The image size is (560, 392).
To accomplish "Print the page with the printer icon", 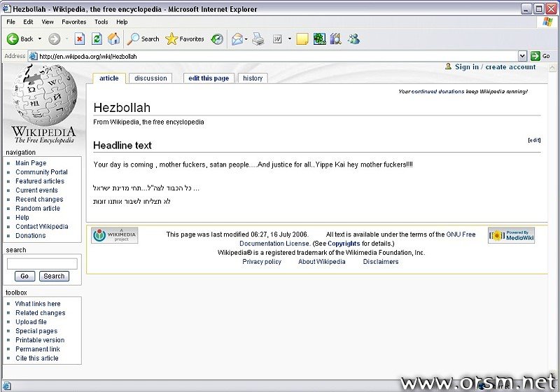I will [x=258, y=39].
